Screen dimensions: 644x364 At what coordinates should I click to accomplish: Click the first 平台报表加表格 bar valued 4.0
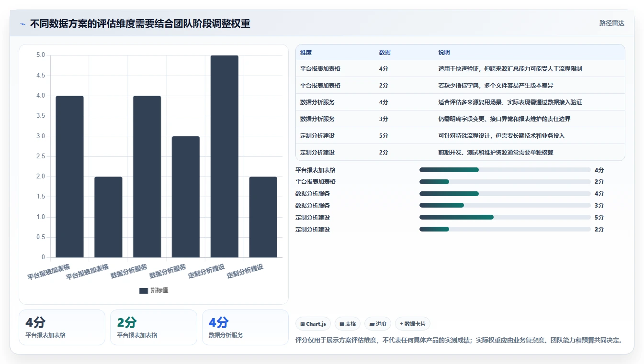[x=69, y=176]
